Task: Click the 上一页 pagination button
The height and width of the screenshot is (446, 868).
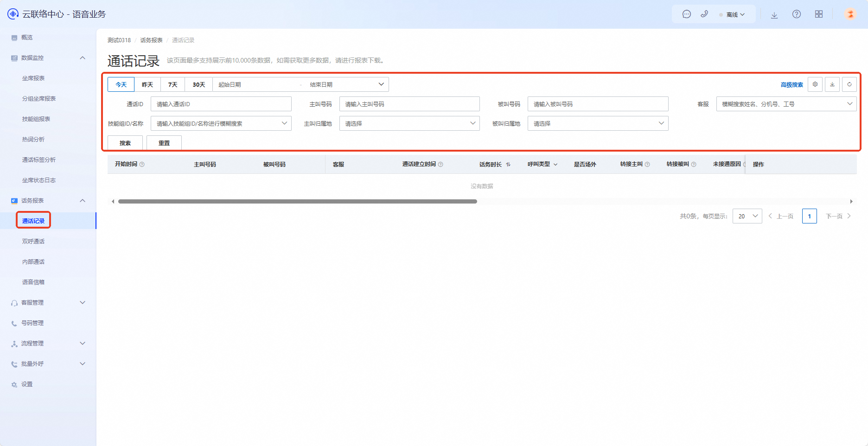Action: coord(781,217)
